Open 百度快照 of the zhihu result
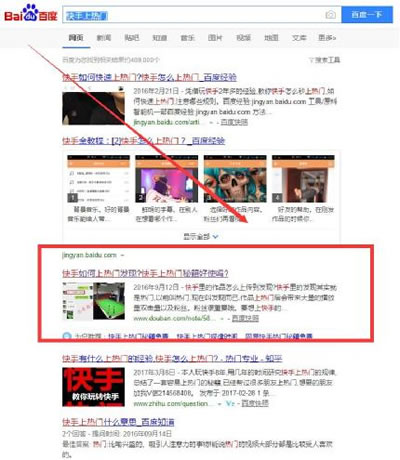The height and width of the screenshot is (460, 400). coord(255,404)
